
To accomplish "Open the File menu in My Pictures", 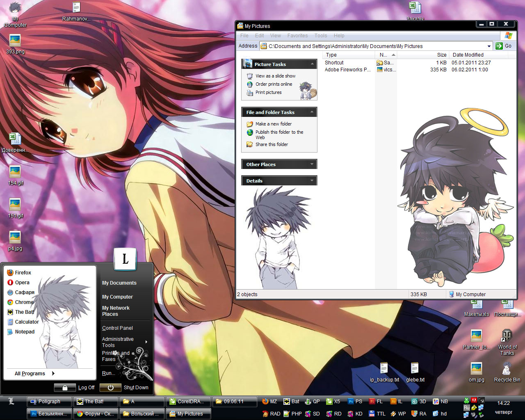I will [x=244, y=36].
